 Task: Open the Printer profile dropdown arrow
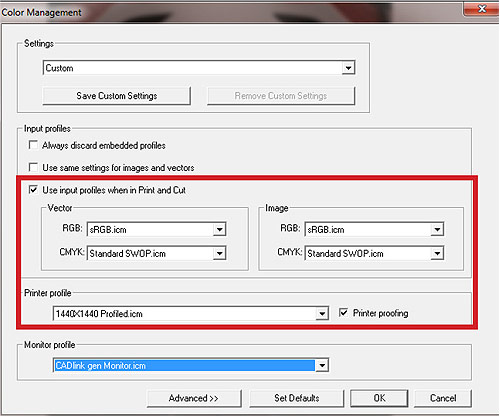322,313
